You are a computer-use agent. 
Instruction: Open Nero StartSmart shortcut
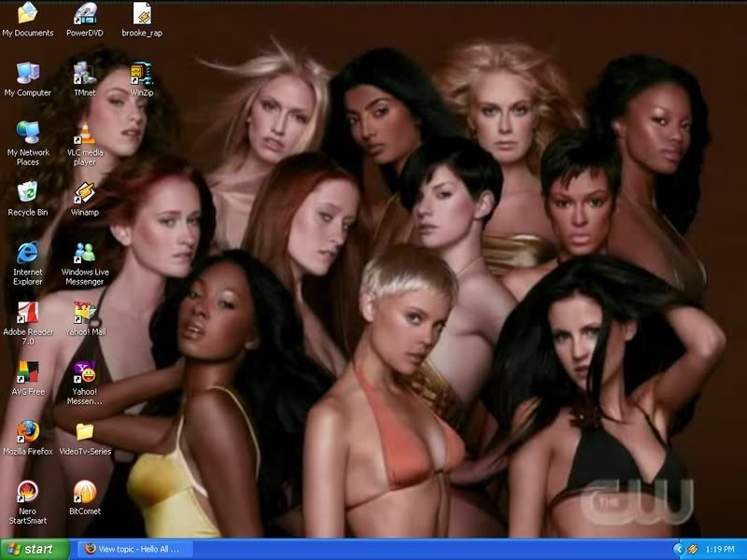[x=28, y=492]
